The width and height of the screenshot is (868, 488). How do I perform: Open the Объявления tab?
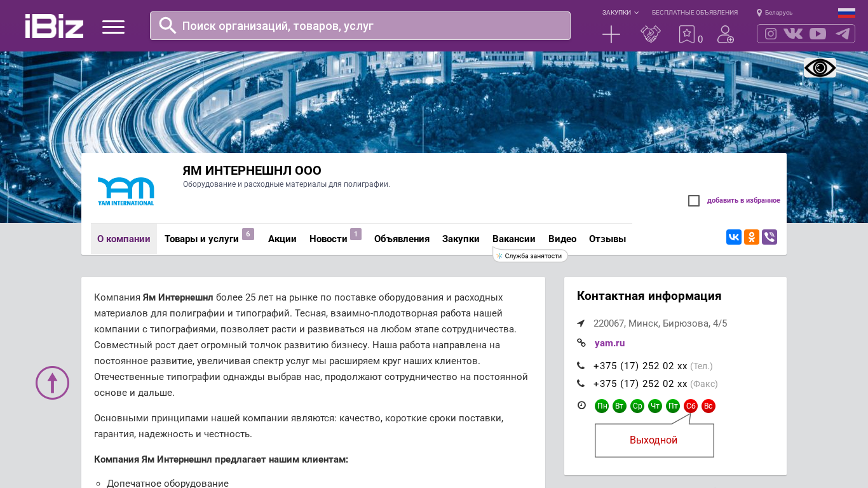402,239
